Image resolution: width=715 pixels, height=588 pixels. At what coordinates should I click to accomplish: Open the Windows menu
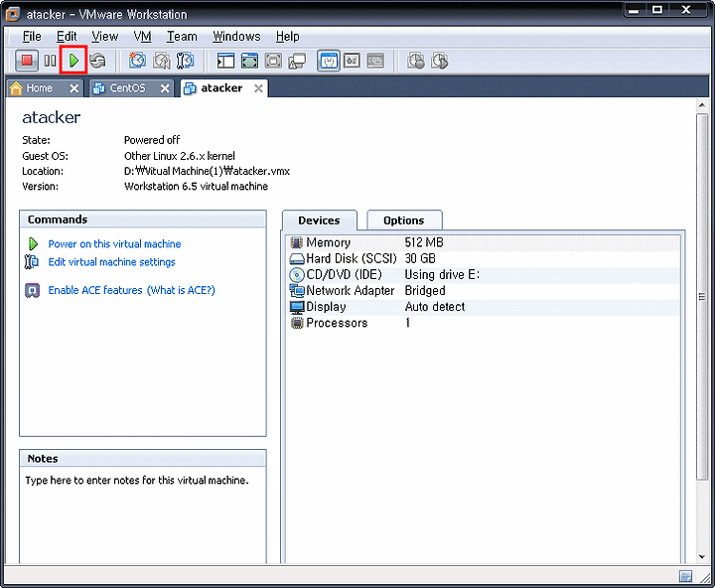click(x=236, y=37)
